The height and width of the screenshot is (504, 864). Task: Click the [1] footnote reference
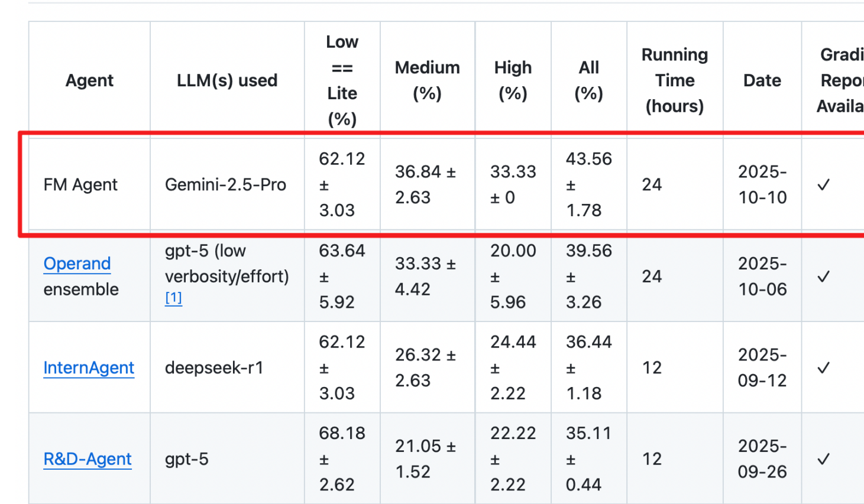pyautogui.click(x=173, y=298)
